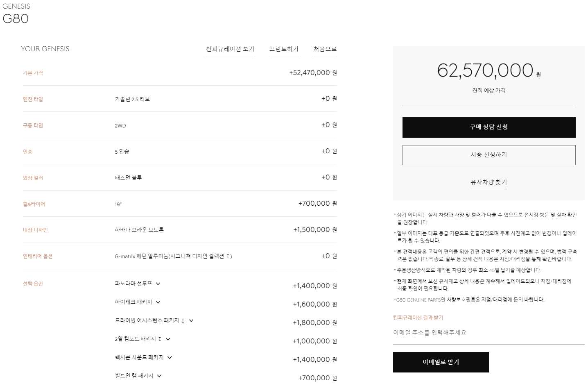The width and height of the screenshot is (588, 386).
Task: Expand the 2열 컴포트 패키지 I chevron
Action: click(x=168, y=339)
